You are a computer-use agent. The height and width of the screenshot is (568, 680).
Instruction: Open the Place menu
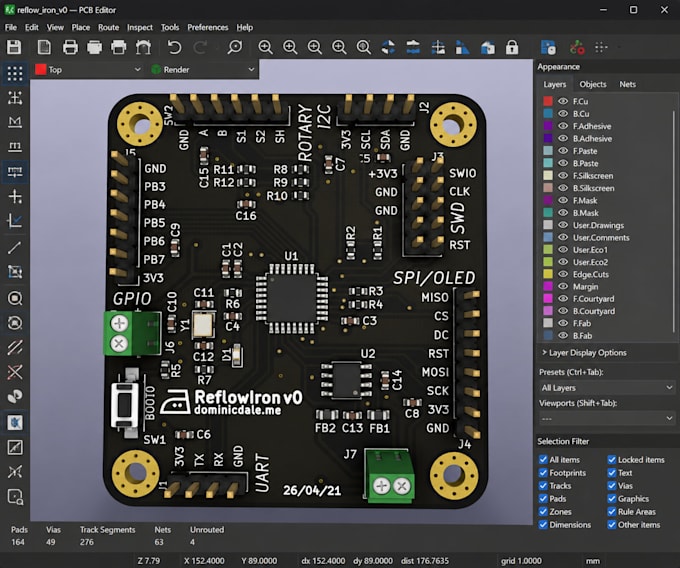(x=81, y=27)
